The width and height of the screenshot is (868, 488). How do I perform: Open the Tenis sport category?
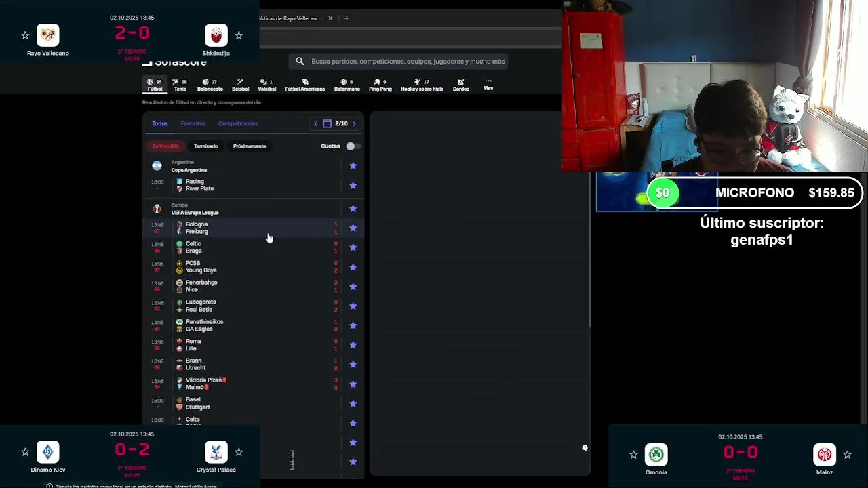coord(180,85)
